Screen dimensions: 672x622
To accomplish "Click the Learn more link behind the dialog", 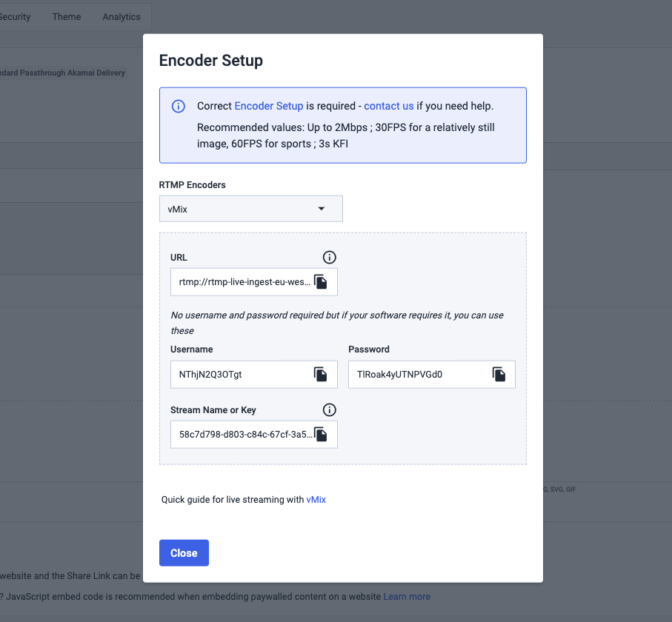I will coord(407,597).
